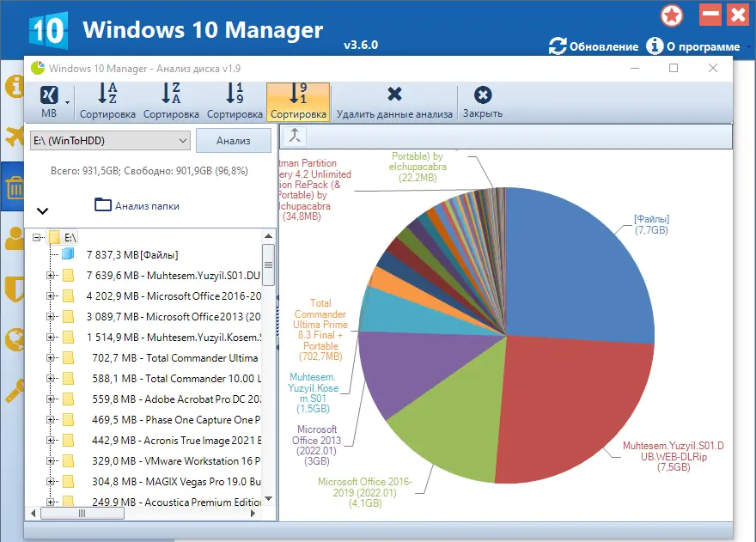Click Закрыть toolbar button
The image size is (756, 542).
click(483, 100)
